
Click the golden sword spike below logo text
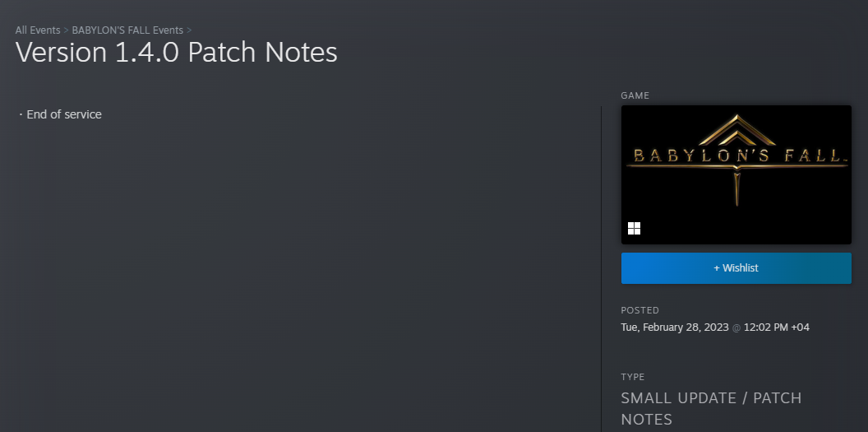click(736, 188)
